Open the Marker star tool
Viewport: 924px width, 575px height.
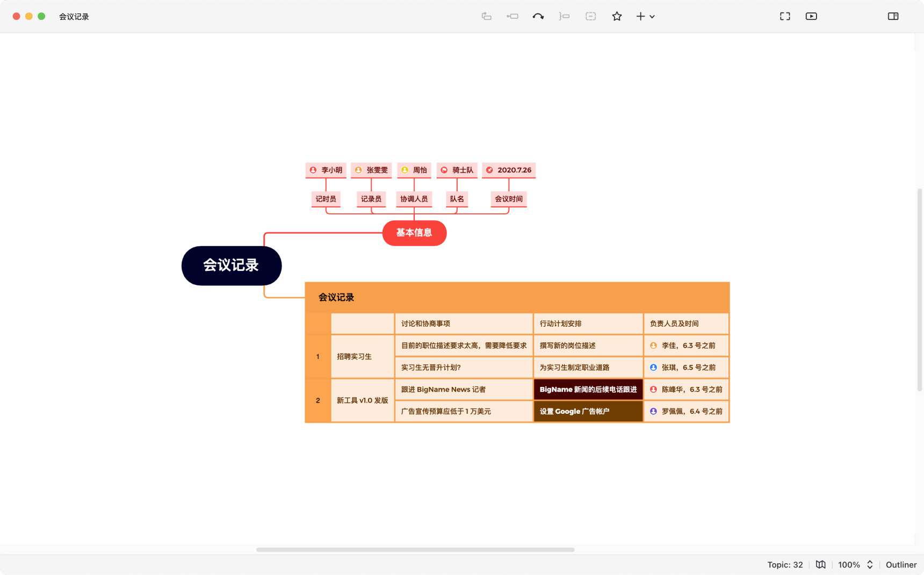[x=617, y=17]
